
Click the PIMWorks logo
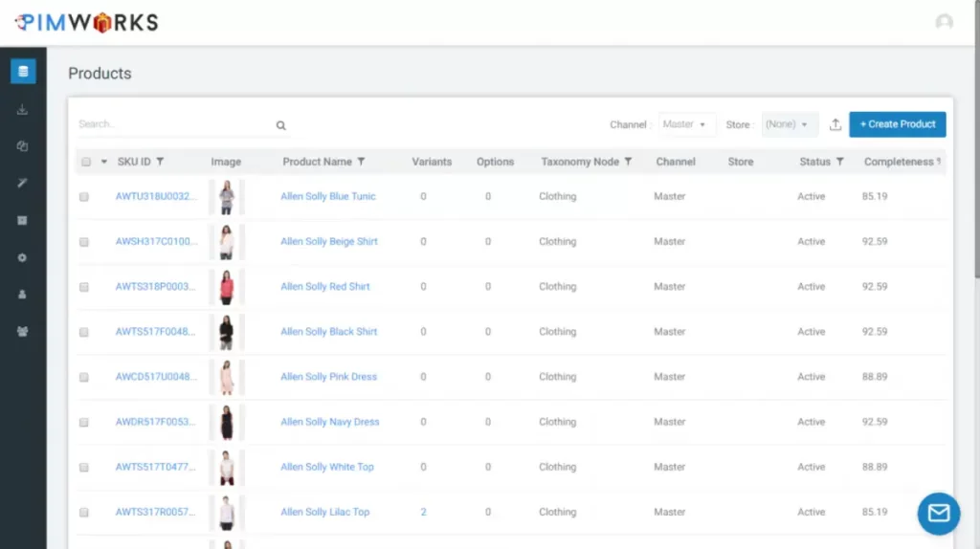pyautogui.click(x=86, y=23)
